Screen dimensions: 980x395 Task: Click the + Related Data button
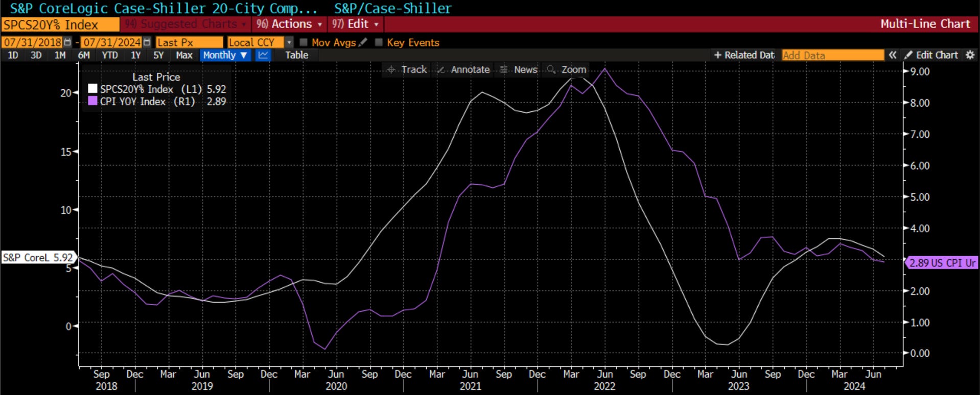(744, 55)
